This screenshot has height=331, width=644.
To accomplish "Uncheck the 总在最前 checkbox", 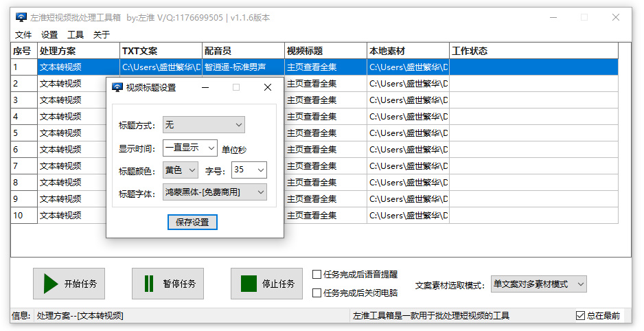I will tap(580, 315).
